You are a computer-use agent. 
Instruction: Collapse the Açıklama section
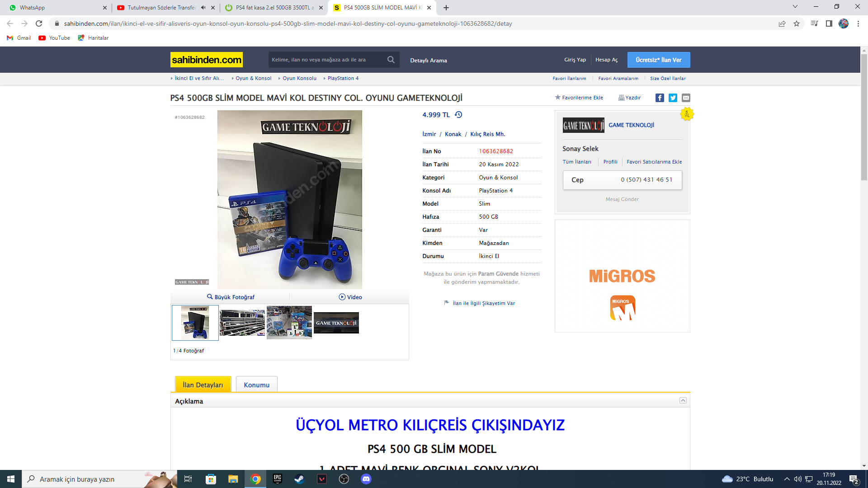683,400
